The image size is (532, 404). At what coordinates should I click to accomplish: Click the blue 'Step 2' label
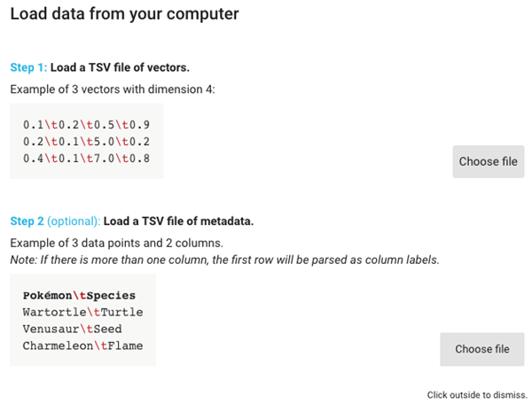[27, 221]
